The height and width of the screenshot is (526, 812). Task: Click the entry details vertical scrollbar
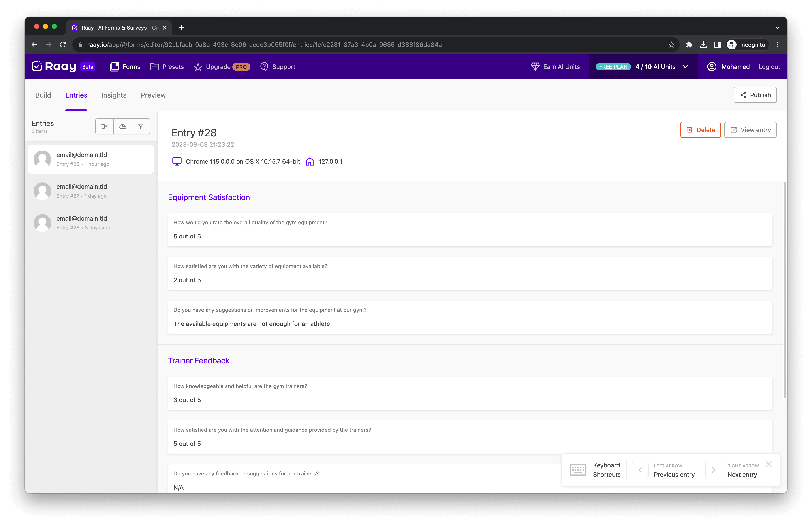click(785, 290)
